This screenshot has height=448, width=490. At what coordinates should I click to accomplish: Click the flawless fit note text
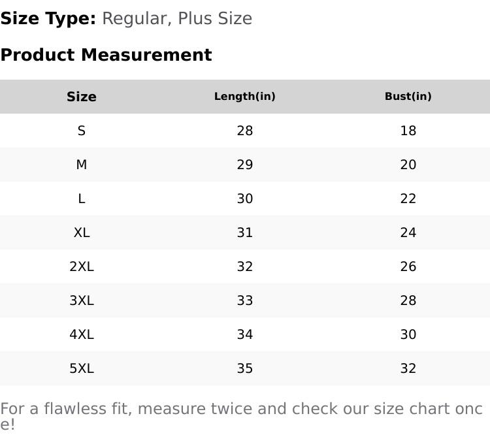pos(241,409)
